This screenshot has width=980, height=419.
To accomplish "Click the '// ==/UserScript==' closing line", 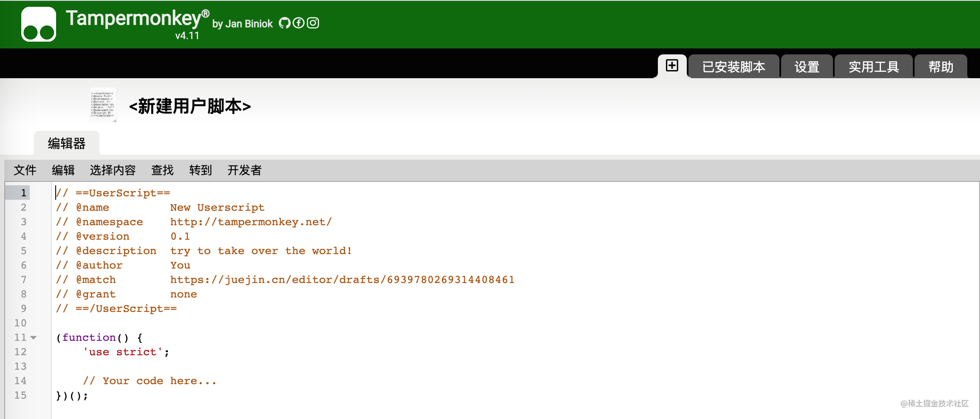I will [x=116, y=309].
